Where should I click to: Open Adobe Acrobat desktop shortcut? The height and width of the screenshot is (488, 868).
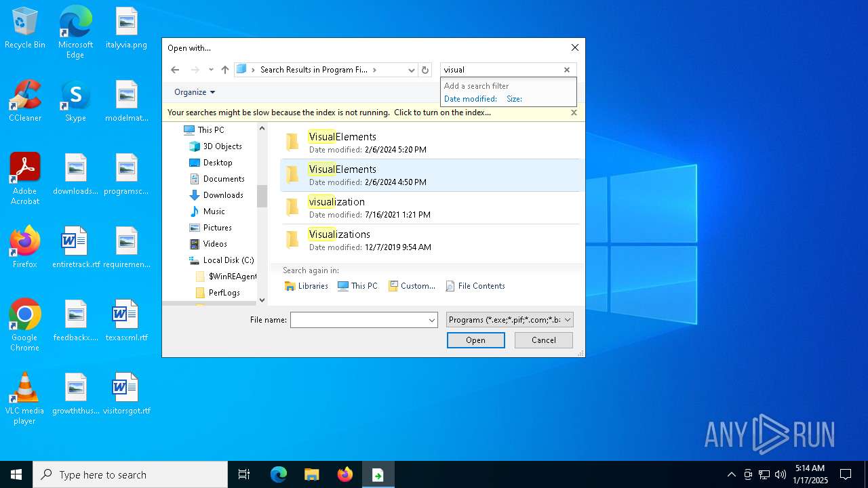(x=25, y=179)
